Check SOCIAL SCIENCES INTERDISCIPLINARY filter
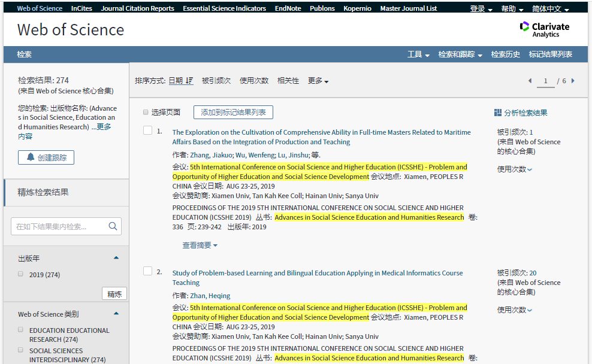Screen dimensions: 592x364 tap(20, 350)
